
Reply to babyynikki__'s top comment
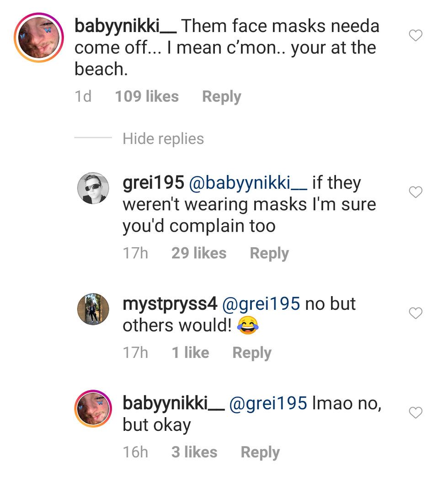221,97
